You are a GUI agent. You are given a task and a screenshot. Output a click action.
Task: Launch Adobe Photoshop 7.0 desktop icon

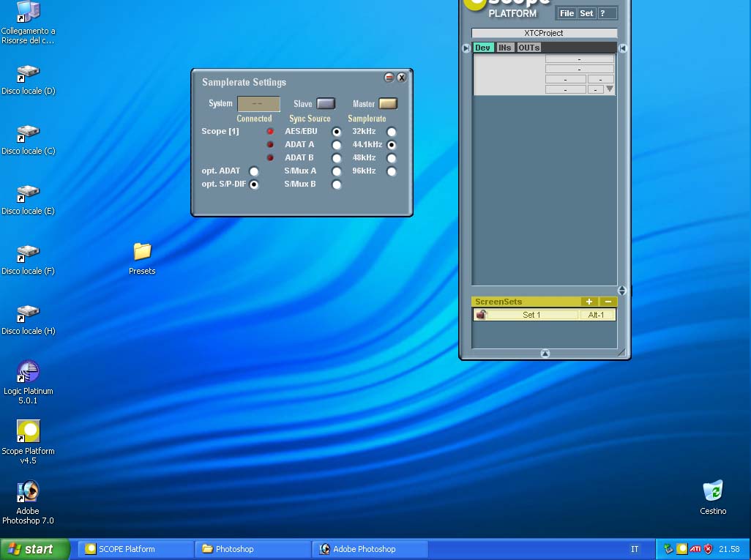point(28,502)
